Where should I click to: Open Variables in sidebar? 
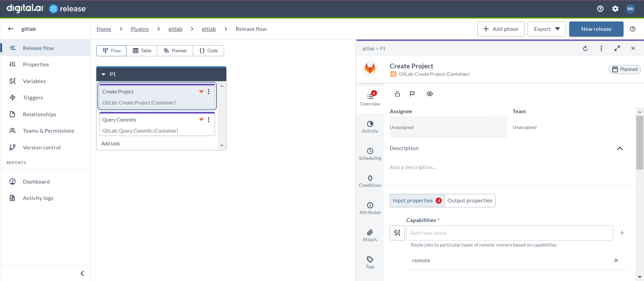click(45, 81)
